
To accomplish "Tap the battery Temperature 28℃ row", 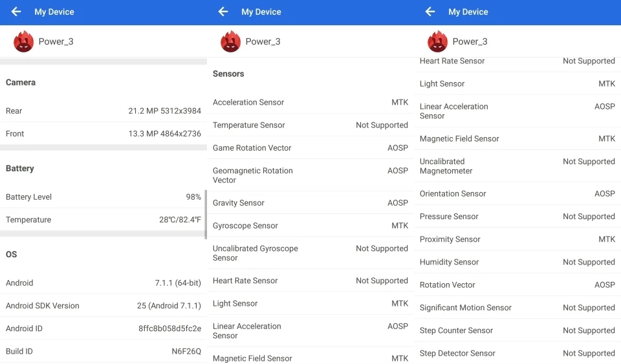I will click(103, 220).
